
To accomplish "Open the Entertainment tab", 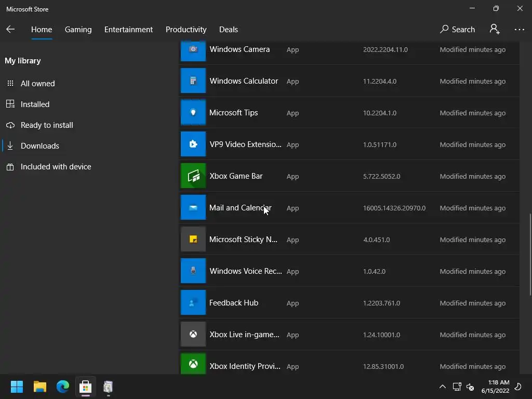I will point(129,30).
